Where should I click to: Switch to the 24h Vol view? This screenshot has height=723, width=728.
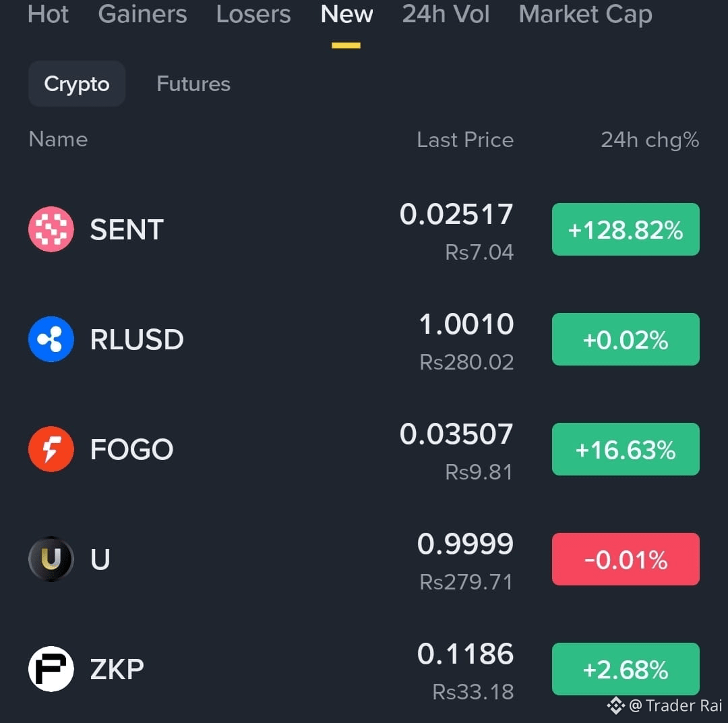[445, 15]
